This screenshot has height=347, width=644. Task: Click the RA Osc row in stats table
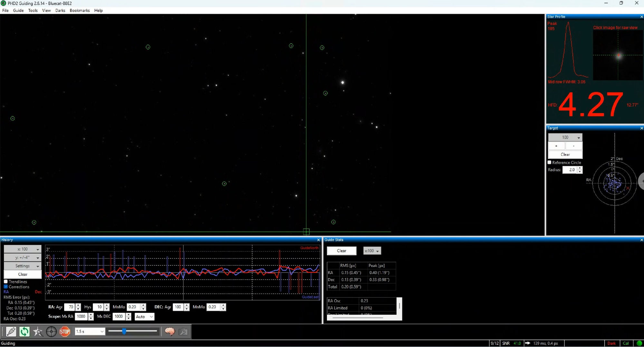coord(361,301)
